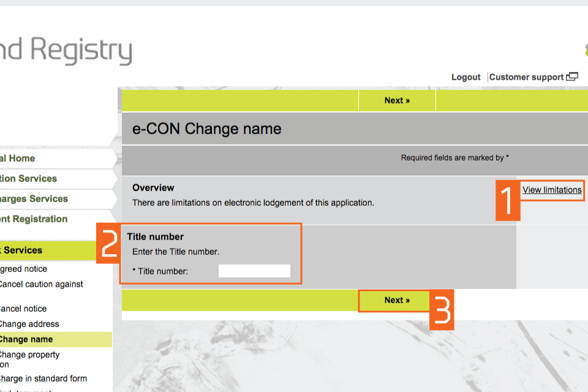Open the sidebar tab ending in 'tion Services'
This screenshot has height=392, width=588.
tap(29, 179)
